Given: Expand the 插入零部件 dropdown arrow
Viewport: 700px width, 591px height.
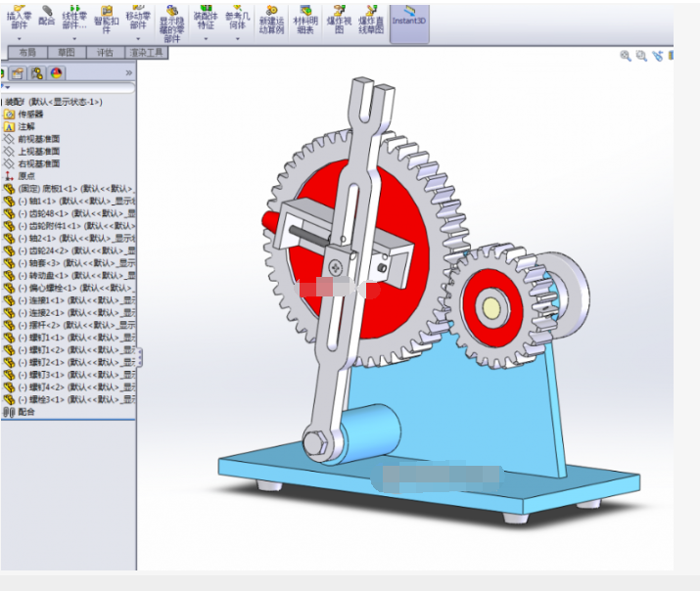Looking at the screenshot, I should coord(19,39).
